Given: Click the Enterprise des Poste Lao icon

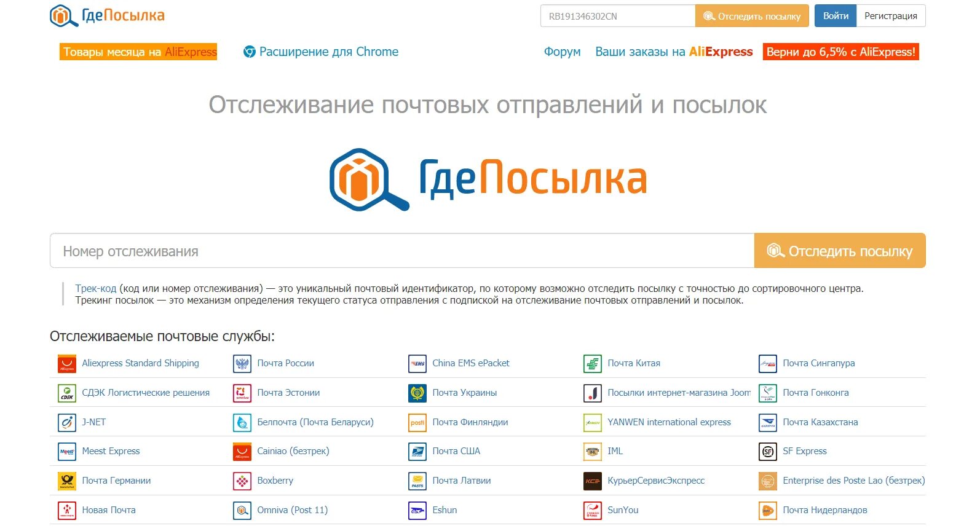Looking at the screenshot, I should (x=768, y=481).
